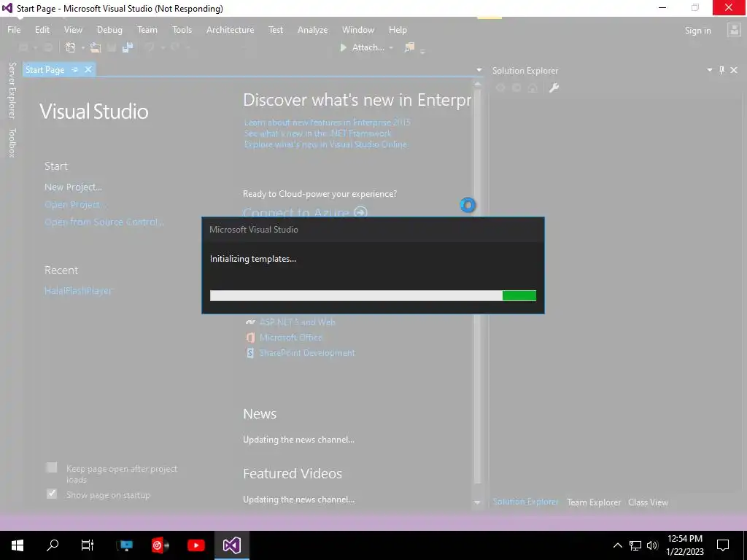This screenshot has height=560, width=747.
Task: Open the Architecture menu
Action: (x=230, y=29)
